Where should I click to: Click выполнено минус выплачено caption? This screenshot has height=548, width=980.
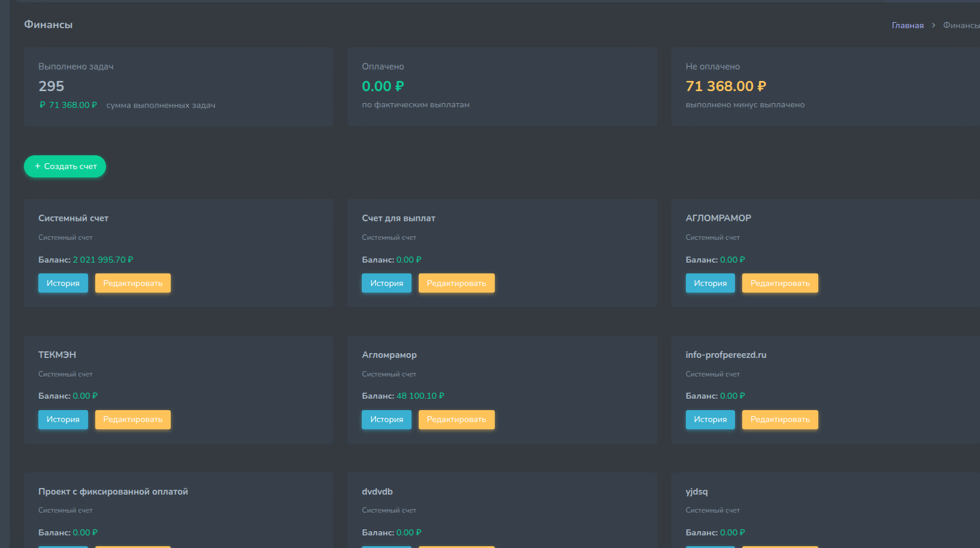click(x=745, y=105)
